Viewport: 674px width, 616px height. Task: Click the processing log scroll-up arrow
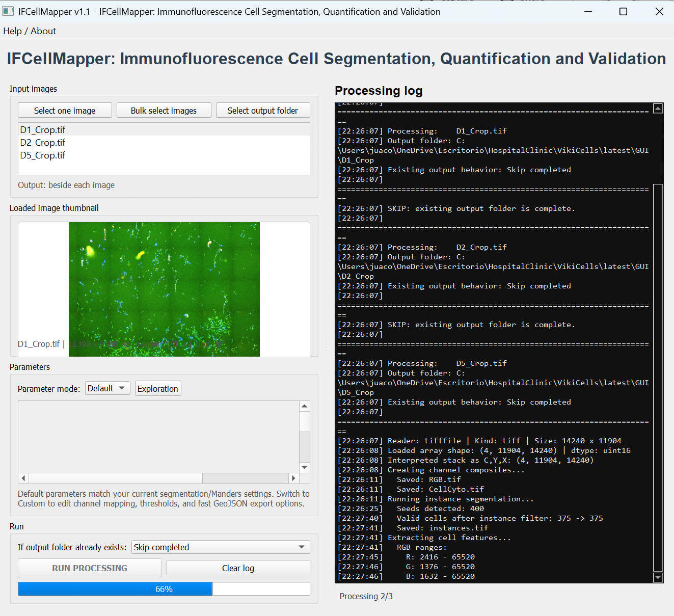pos(658,108)
